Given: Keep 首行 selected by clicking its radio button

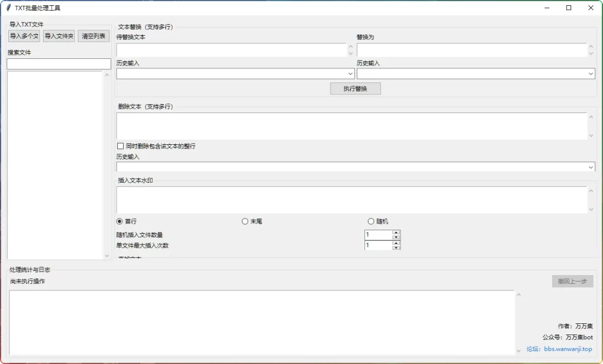Looking at the screenshot, I should click(x=119, y=221).
